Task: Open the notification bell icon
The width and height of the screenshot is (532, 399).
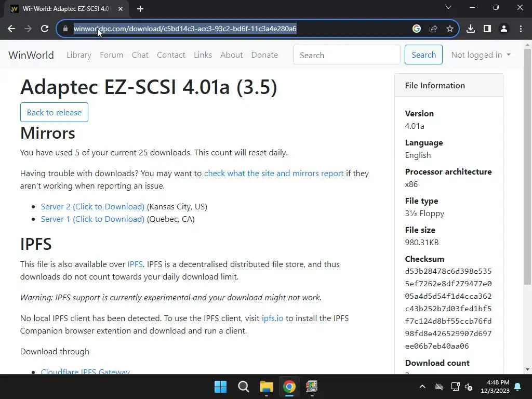Action: pos(518,387)
